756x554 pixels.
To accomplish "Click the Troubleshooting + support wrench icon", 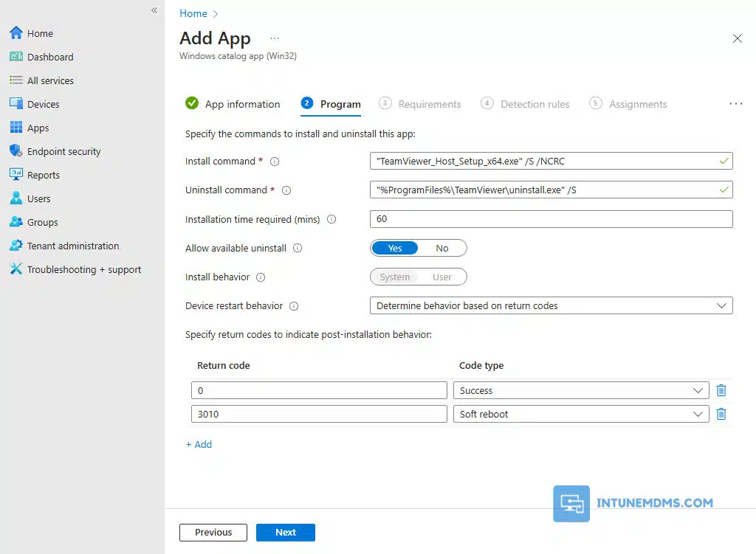I will tap(16, 269).
